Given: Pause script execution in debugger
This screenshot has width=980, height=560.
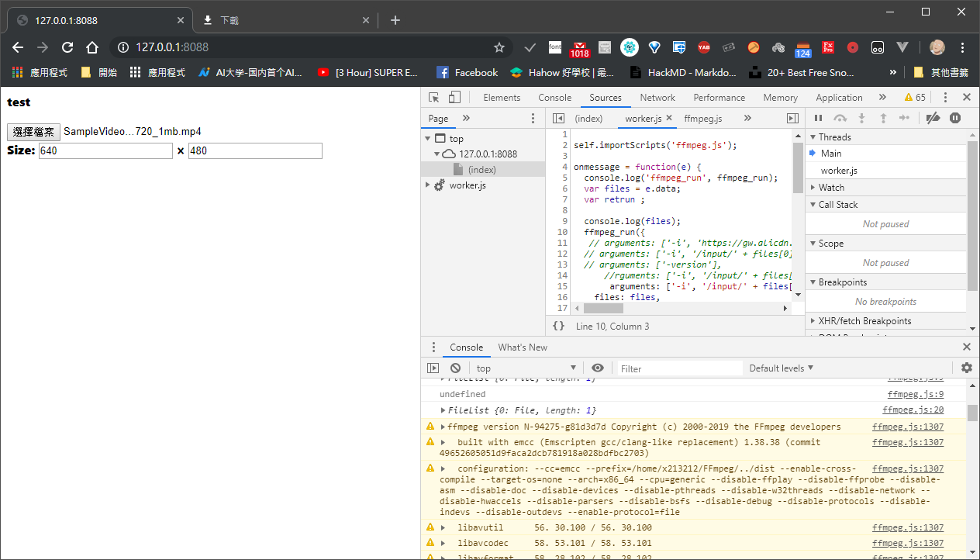Looking at the screenshot, I should coord(818,119).
